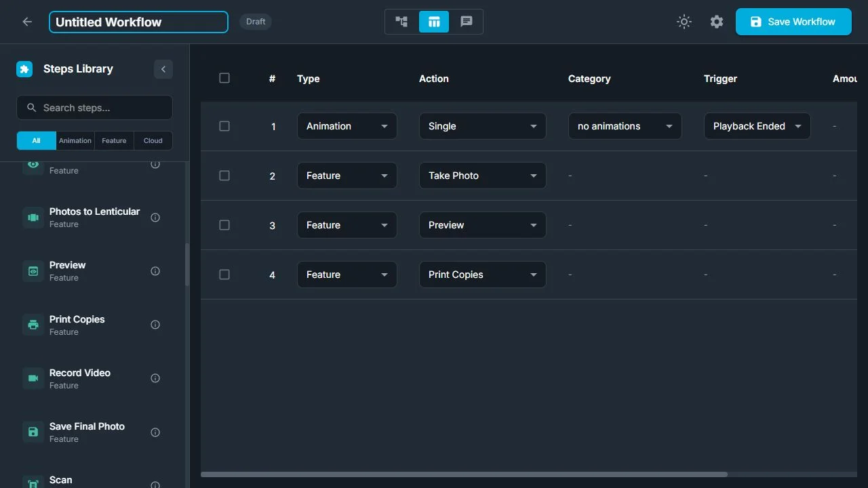Add the Save Final Photo step
868x488 pixels.
pos(94,432)
